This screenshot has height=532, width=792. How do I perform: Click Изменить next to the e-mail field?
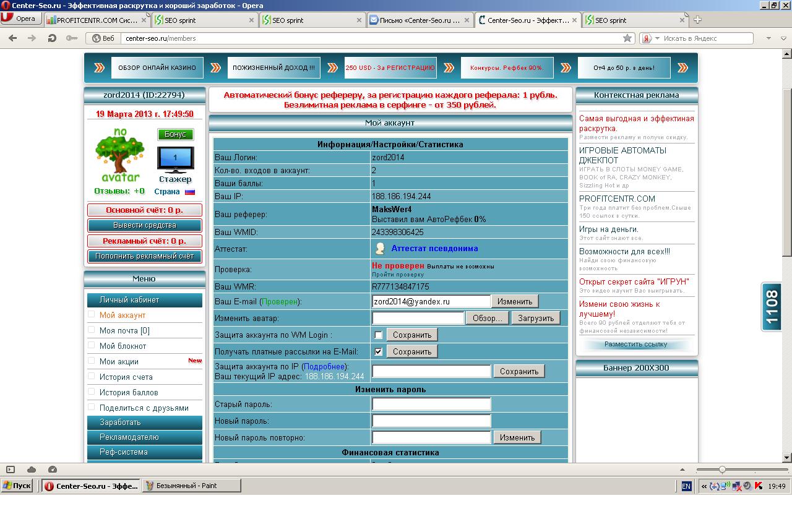pos(515,301)
